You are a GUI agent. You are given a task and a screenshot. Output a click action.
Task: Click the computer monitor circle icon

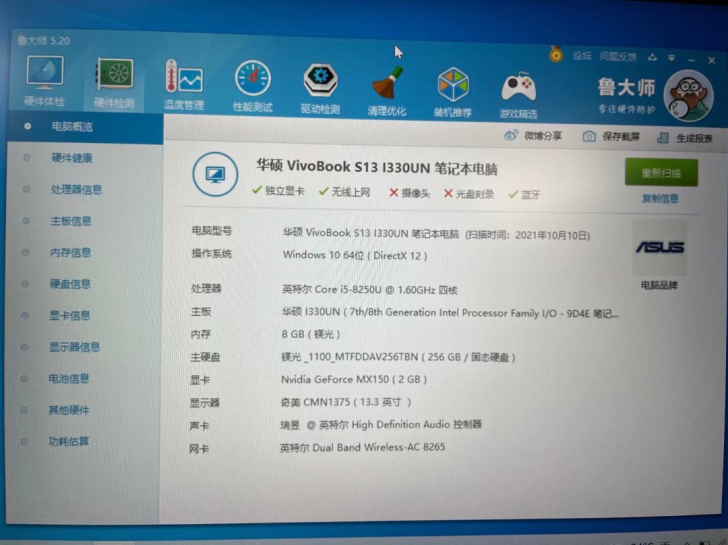[215, 175]
